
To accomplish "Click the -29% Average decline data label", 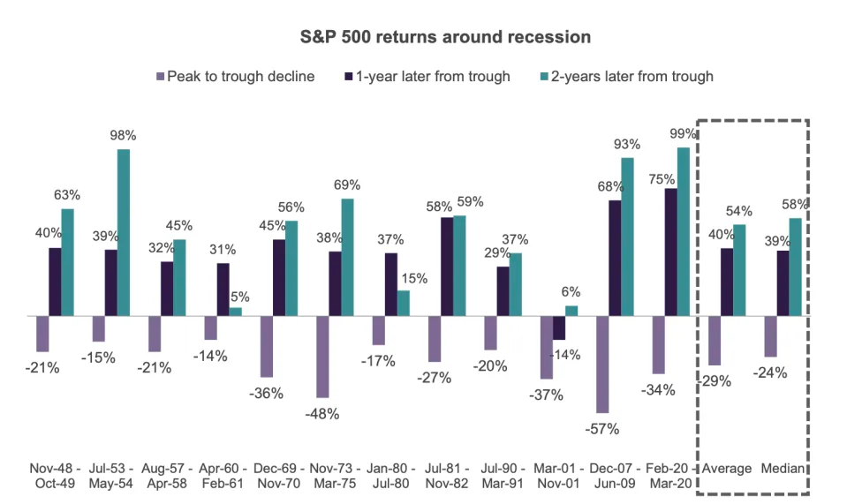I will coord(715,381).
